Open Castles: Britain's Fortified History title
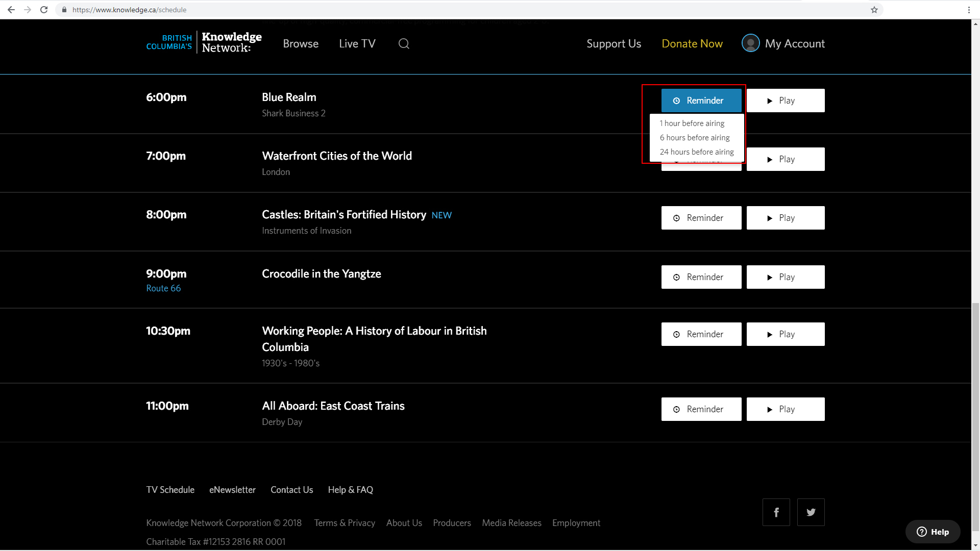 pos(344,215)
